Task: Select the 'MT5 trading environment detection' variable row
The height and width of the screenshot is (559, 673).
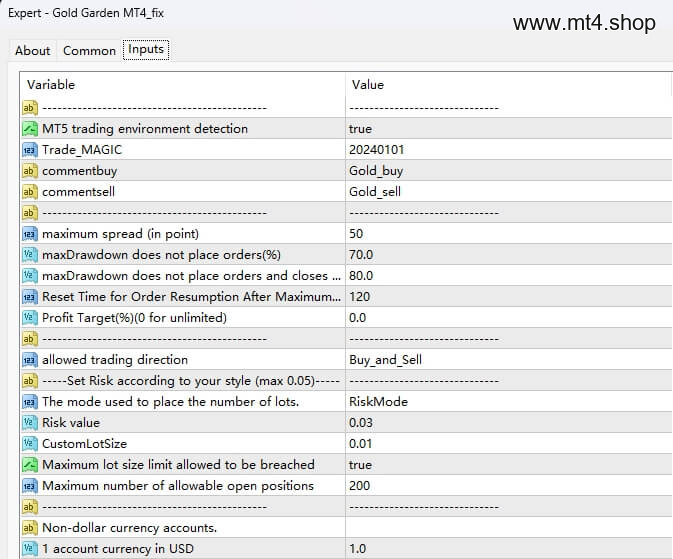Action: point(145,128)
